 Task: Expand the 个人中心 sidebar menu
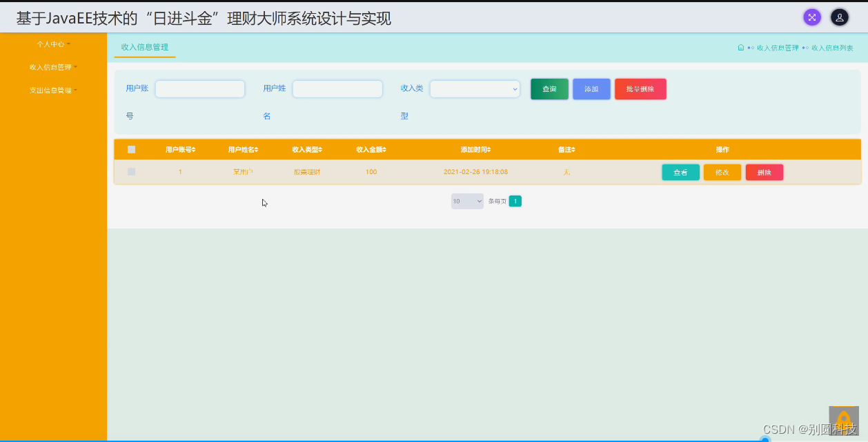pyautogui.click(x=52, y=44)
